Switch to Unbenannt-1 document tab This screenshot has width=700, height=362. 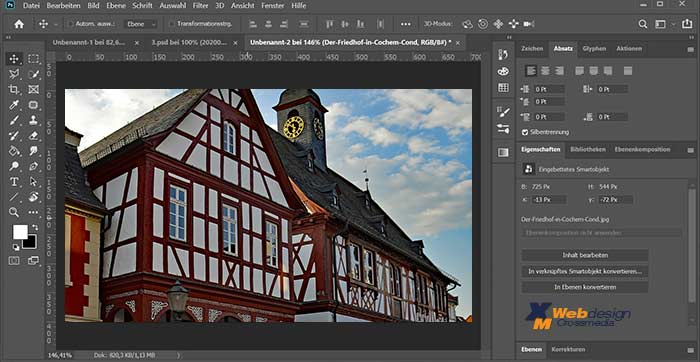89,43
